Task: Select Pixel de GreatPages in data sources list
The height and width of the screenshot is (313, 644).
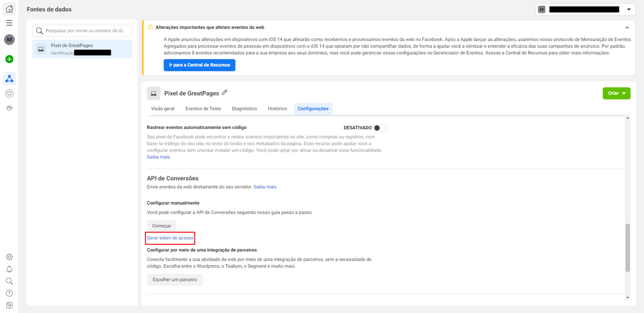Action: (82, 49)
